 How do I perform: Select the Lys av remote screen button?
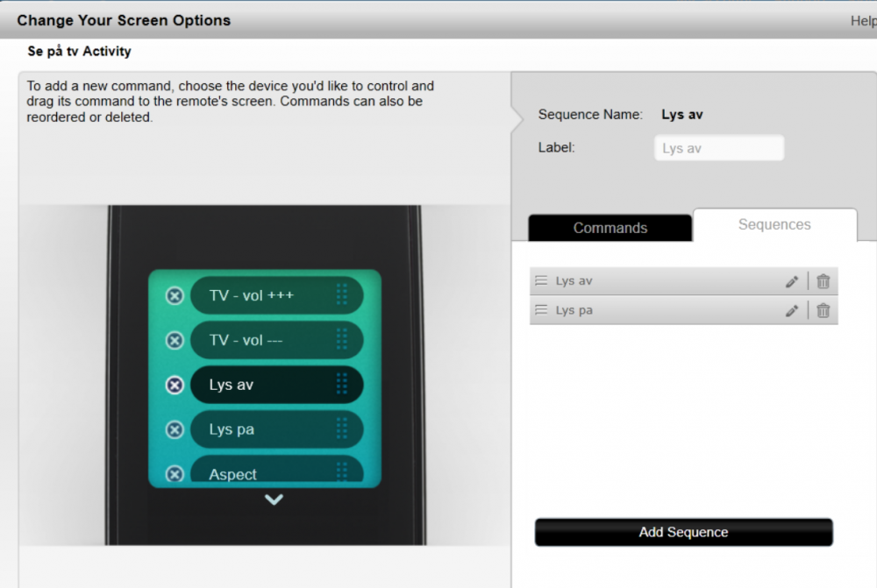[x=263, y=385]
